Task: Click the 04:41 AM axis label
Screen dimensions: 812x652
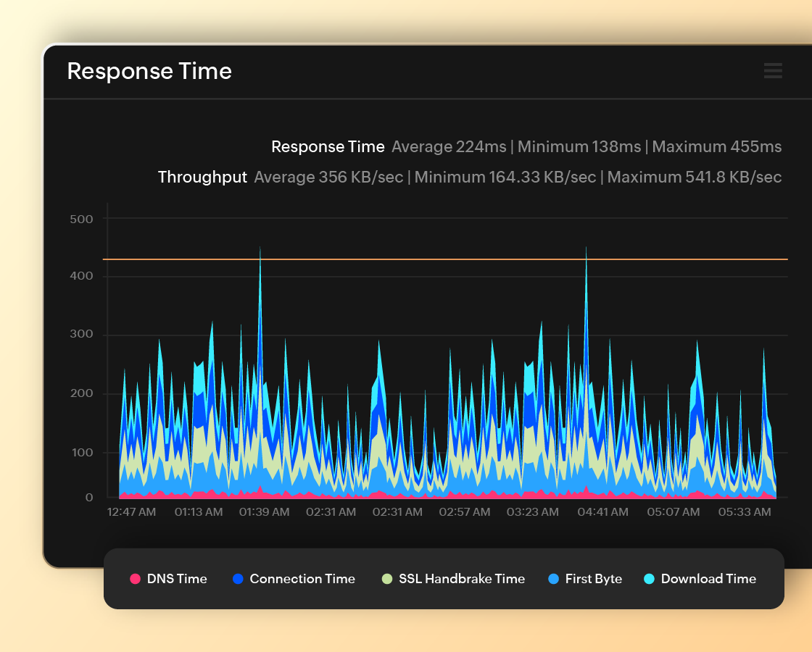Action: pos(602,511)
